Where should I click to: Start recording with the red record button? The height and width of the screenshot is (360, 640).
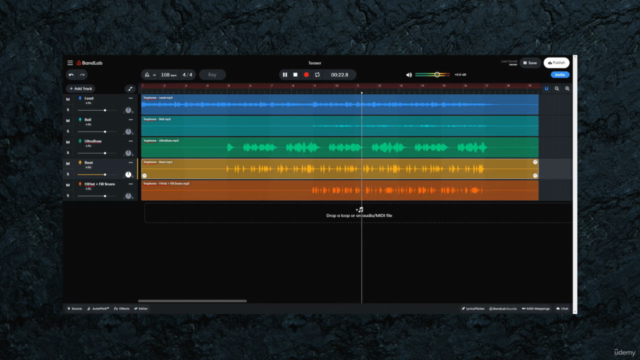306,75
